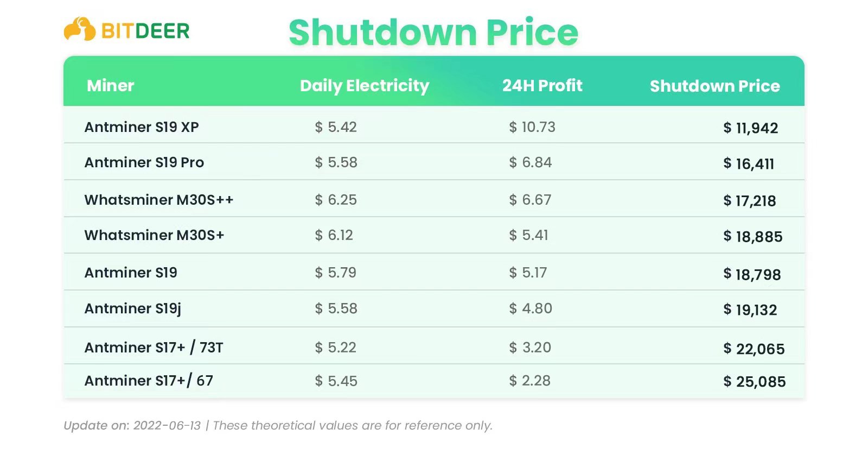Image resolution: width=868 pixels, height=454 pixels.
Task: Click the $ 18,798 Antminer S19 price
Action: point(752,274)
